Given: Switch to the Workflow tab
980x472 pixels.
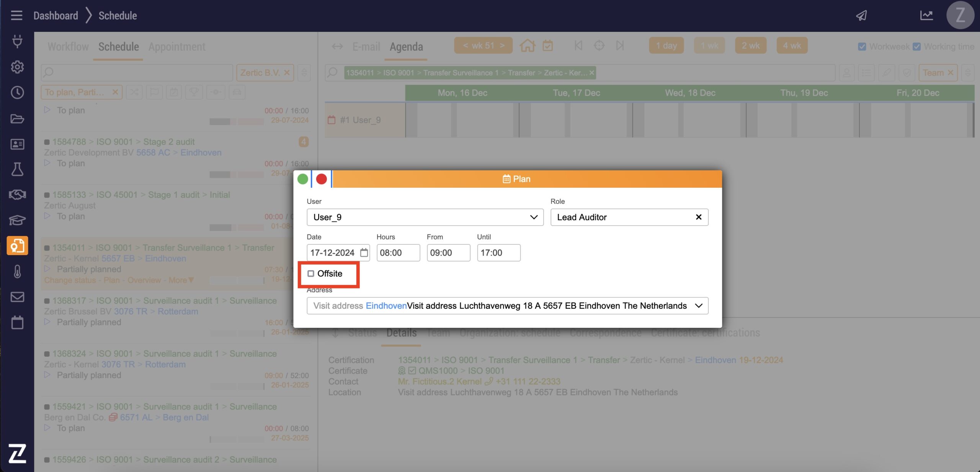Looking at the screenshot, I should coord(68,47).
